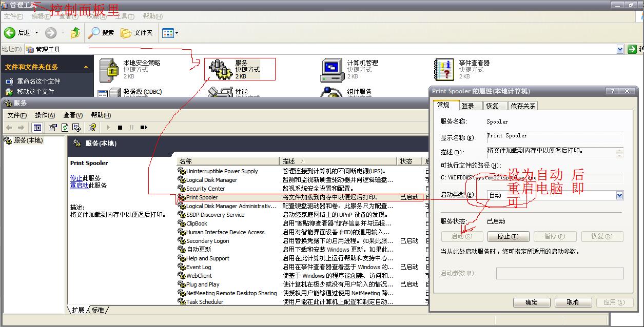This screenshot has height=327, width=644.
Task: Click the Help icon in 服务 toolbar
Action: pos(92,128)
